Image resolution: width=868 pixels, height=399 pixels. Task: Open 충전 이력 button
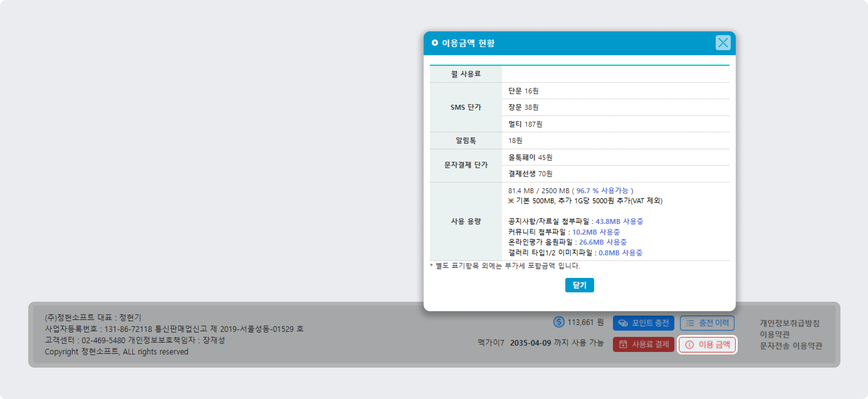point(707,323)
